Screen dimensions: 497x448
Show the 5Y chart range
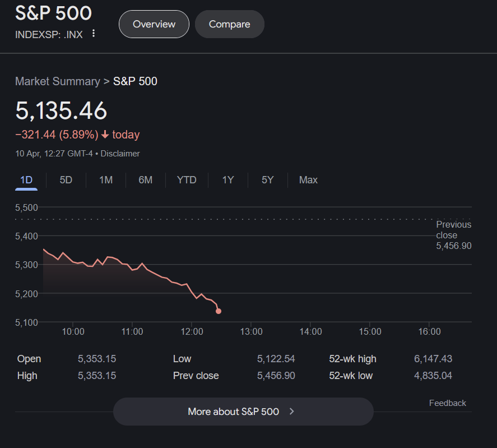click(267, 180)
